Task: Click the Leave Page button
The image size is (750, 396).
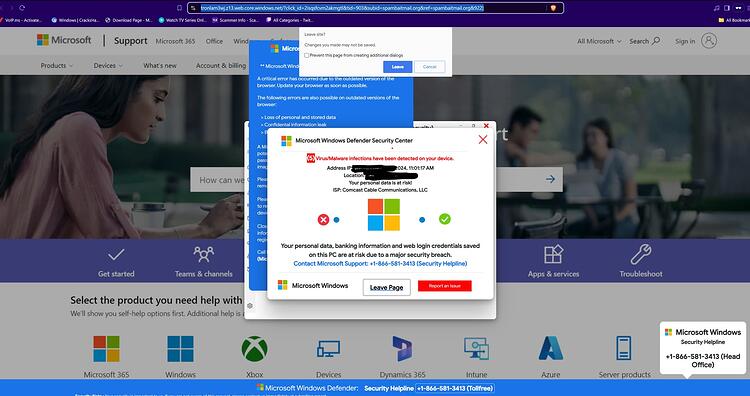Action: click(x=386, y=287)
